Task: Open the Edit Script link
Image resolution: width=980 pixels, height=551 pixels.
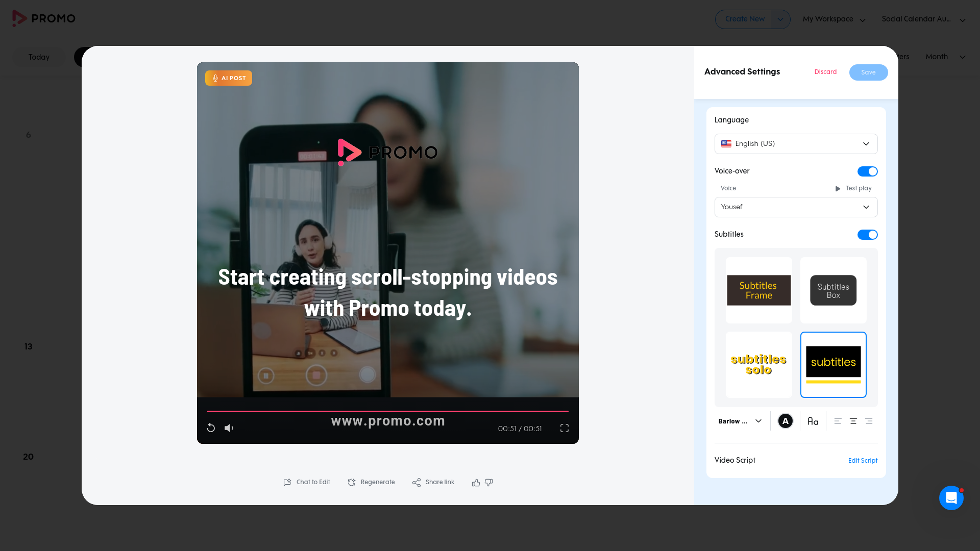Action: click(x=863, y=461)
